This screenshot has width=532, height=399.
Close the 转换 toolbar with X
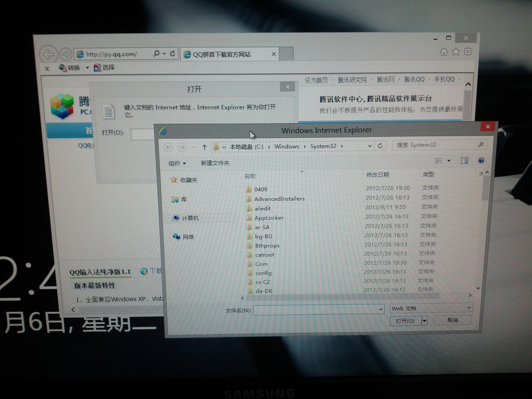[47, 69]
